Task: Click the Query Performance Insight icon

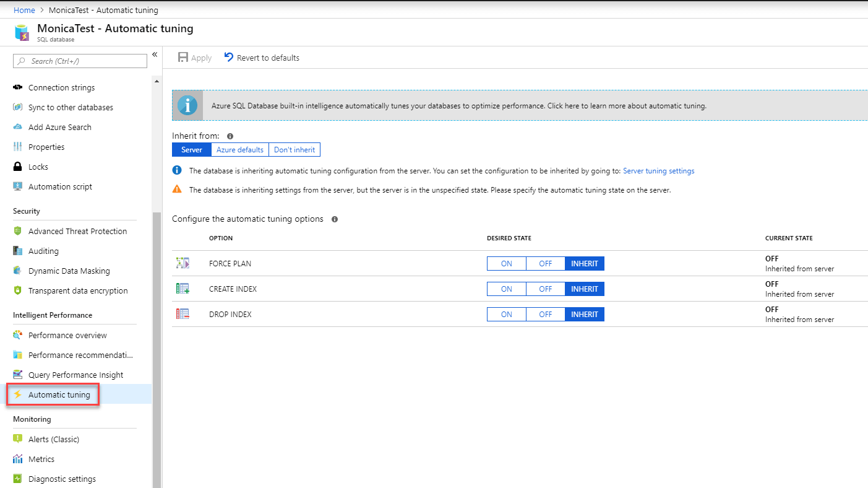Action: tap(18, 375)
